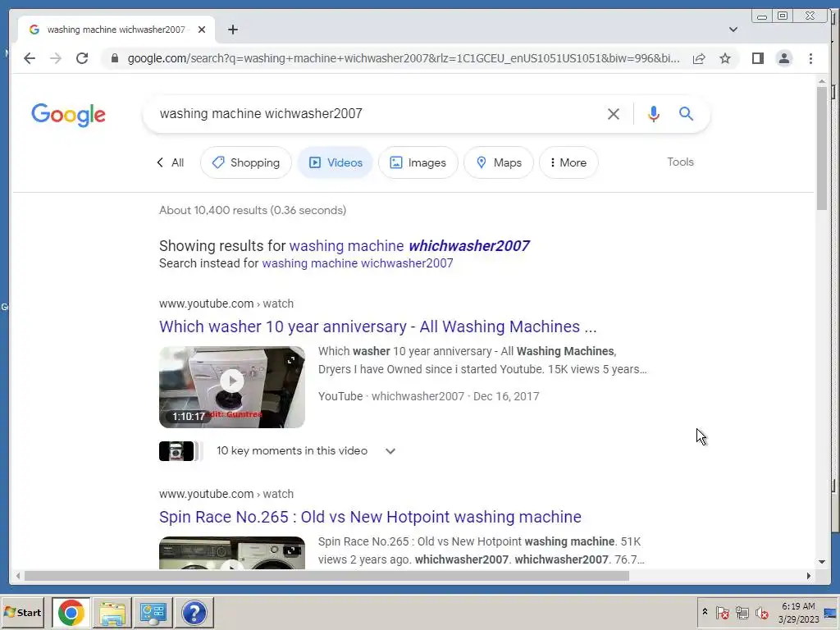Clear the search query with X
840x630 pixels.
[614, 113]
